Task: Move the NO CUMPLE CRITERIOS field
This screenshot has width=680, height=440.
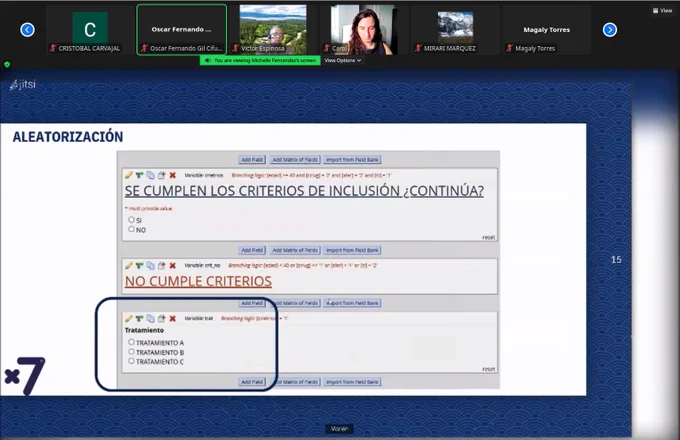Action: [161, 265]
